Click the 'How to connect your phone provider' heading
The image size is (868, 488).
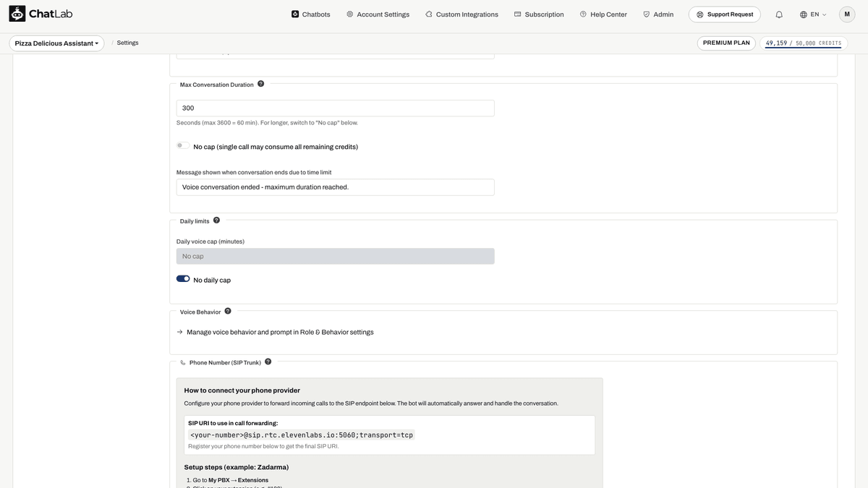point(242,390)
